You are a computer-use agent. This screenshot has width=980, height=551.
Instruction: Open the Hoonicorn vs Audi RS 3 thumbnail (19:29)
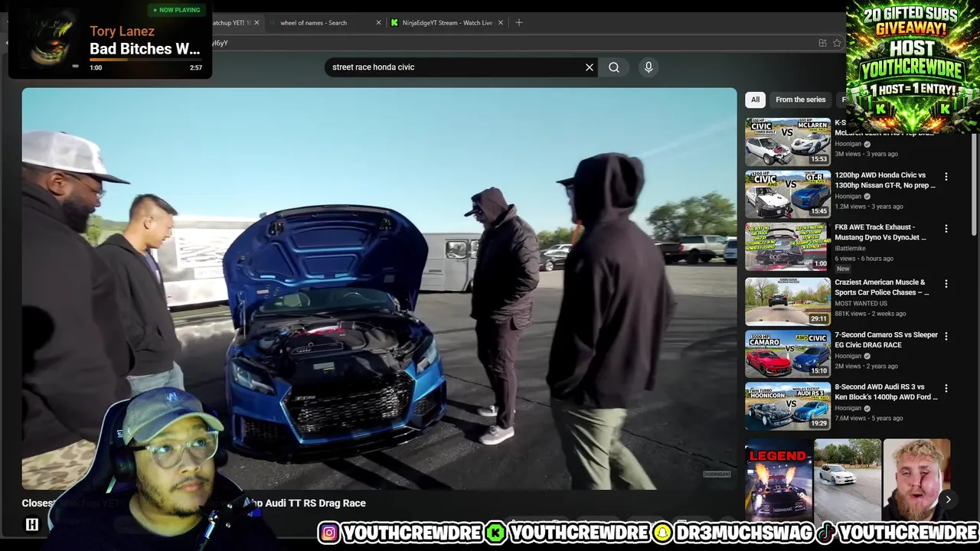(788, 406)
